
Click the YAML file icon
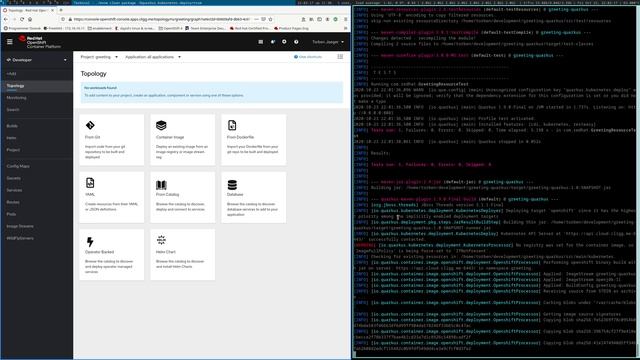[x=90, y=182]
